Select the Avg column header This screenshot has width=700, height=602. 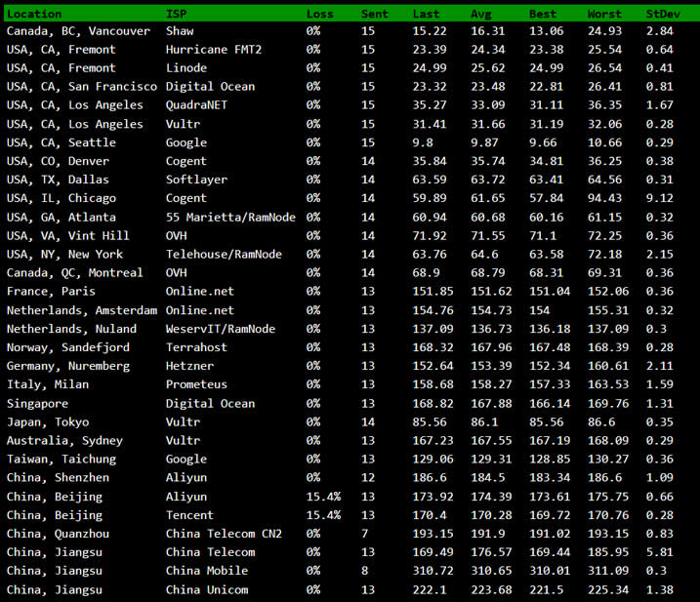tap(480, 14)
